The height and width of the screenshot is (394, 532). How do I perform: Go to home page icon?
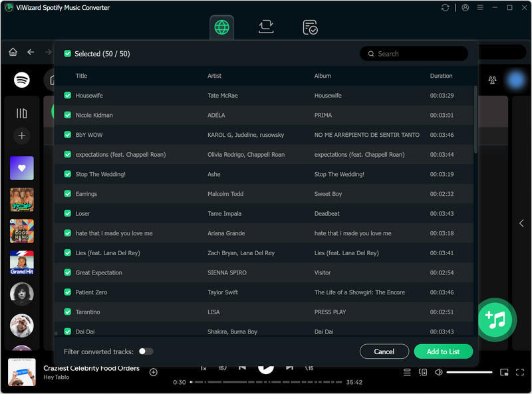click(x=13, y=52)
